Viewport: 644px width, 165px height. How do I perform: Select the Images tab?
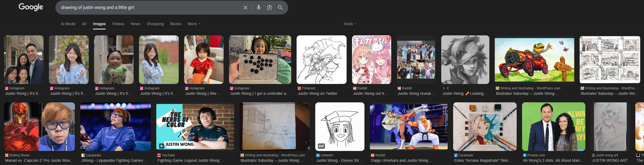pos(99,24)
